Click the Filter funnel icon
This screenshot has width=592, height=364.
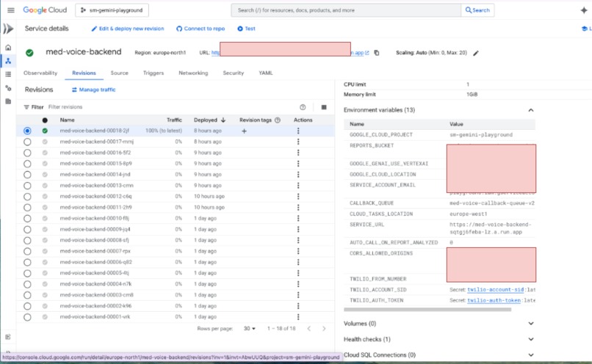(26, 107)
